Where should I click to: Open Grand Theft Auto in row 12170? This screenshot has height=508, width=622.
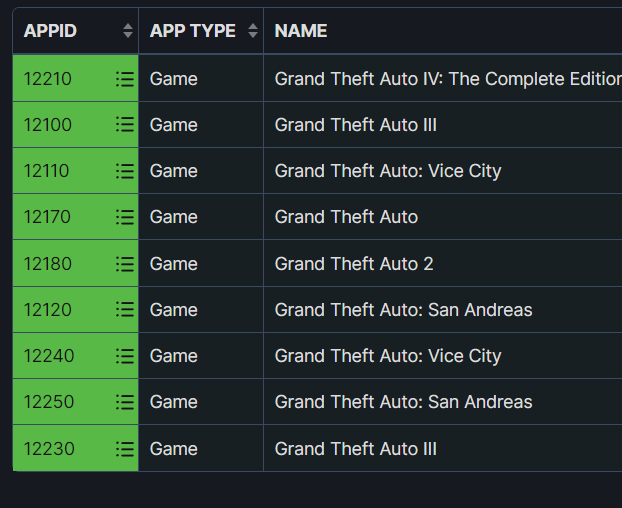click(346, 217)
